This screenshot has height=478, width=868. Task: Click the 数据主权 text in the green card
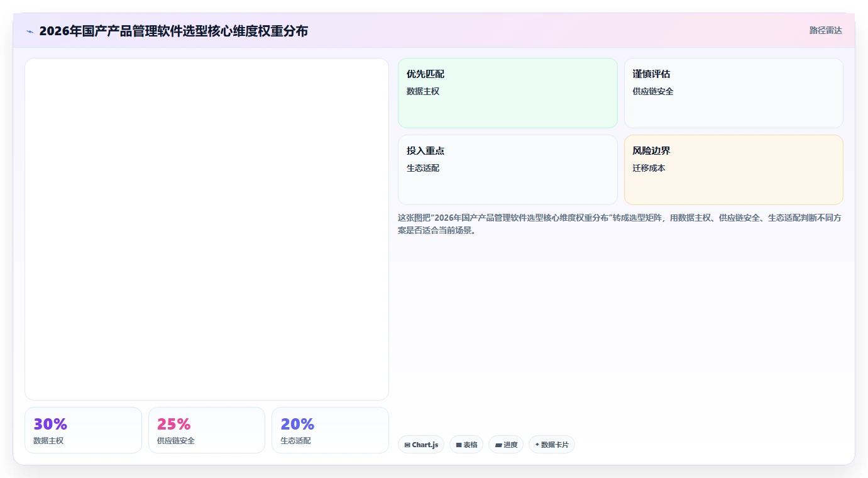(x=423, y=92)
